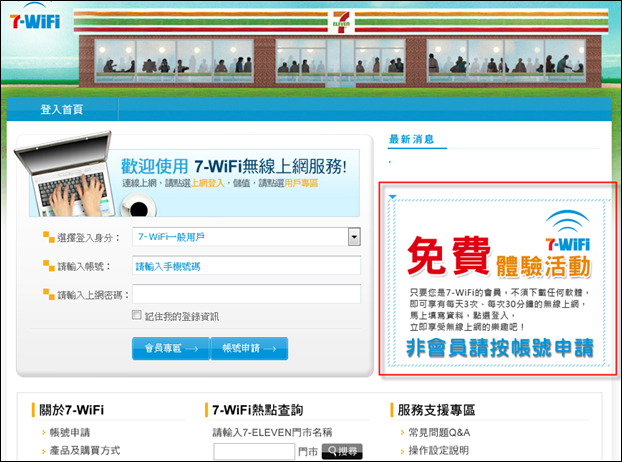Click the 會員專區 button

(171, 349)
